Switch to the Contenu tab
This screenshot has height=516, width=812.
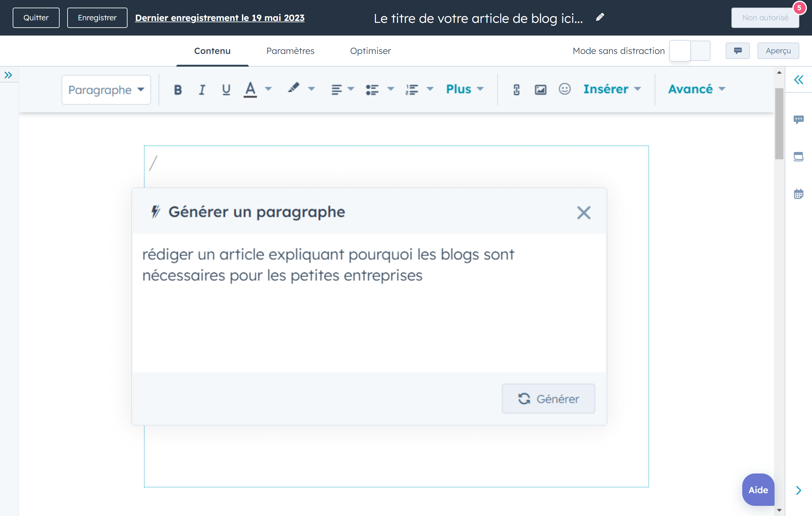coord(213,51)
